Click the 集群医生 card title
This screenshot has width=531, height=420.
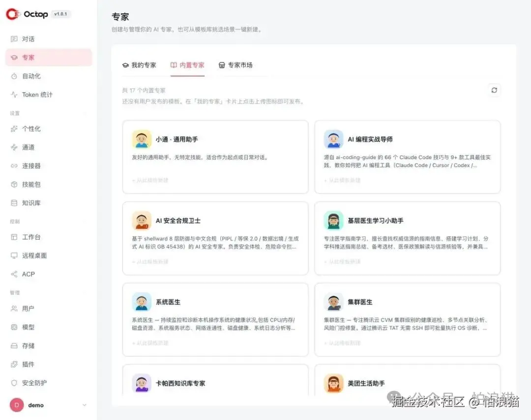pyautogui.click(x=360, y=302)
